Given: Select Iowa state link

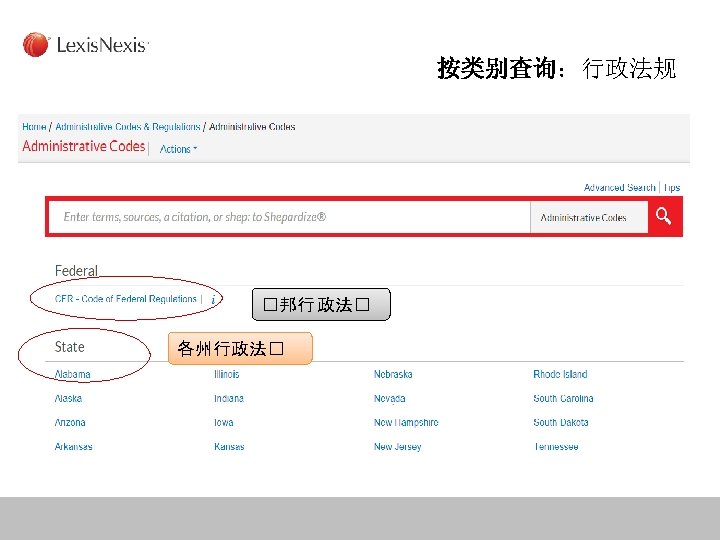Looking at the screenshot, I should [224, 422].
